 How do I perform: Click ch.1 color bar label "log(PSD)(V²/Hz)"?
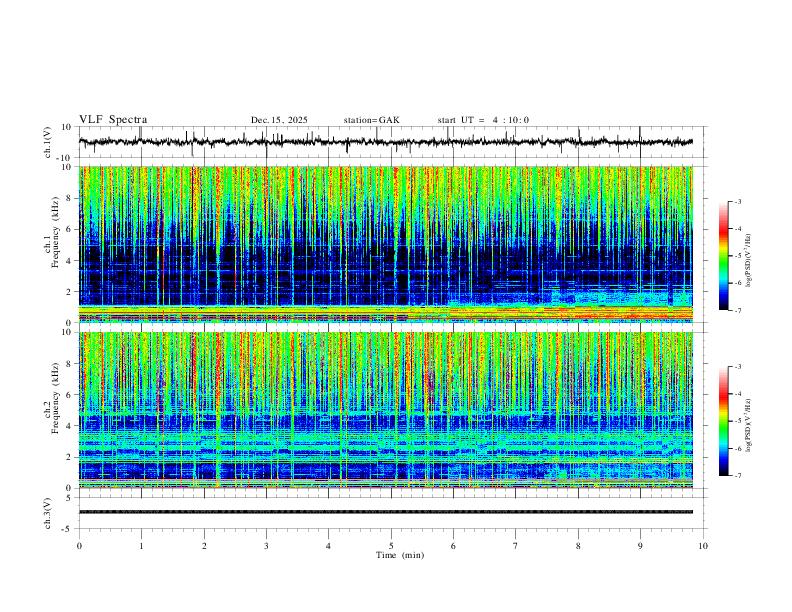(749, 260)
